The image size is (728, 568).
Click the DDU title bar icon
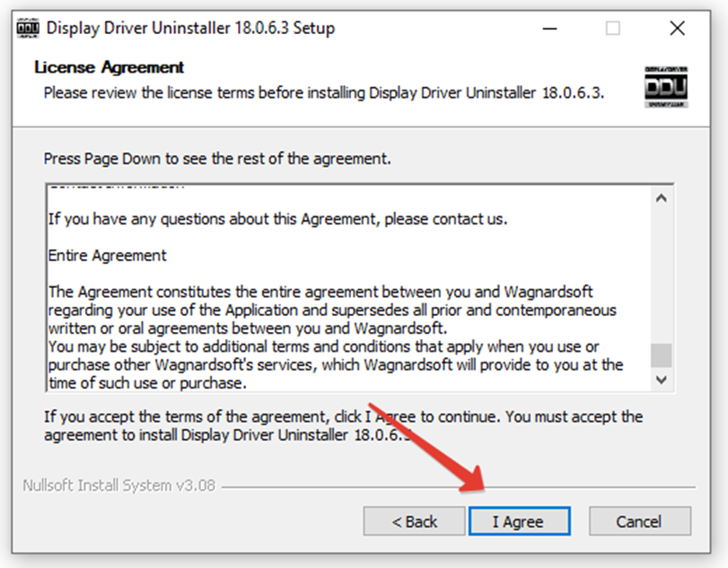[28, 29]
